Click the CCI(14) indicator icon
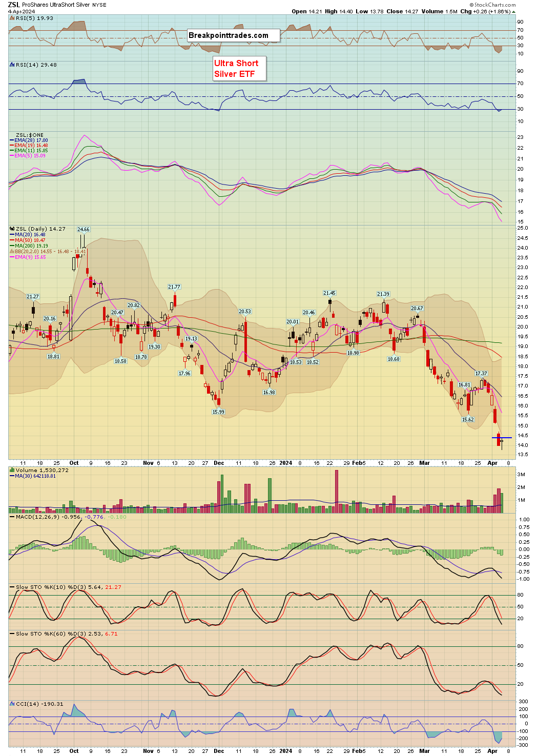Screen dimensions: 538x756 [12, 704]
